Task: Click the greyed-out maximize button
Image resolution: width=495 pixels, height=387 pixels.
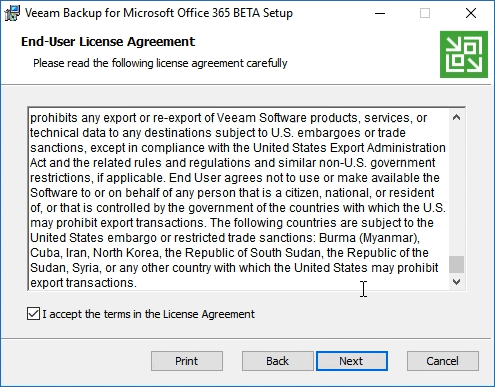Action: [x=425, y=13]
